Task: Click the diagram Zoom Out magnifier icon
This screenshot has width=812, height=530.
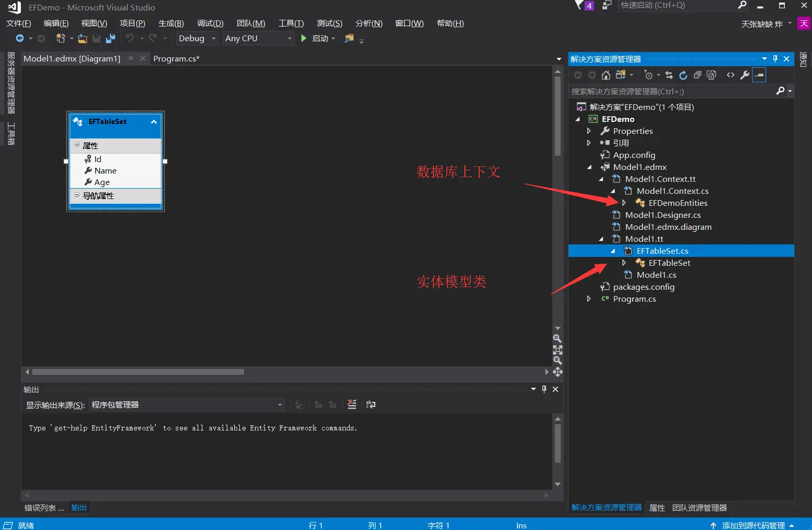Action: 558,361
